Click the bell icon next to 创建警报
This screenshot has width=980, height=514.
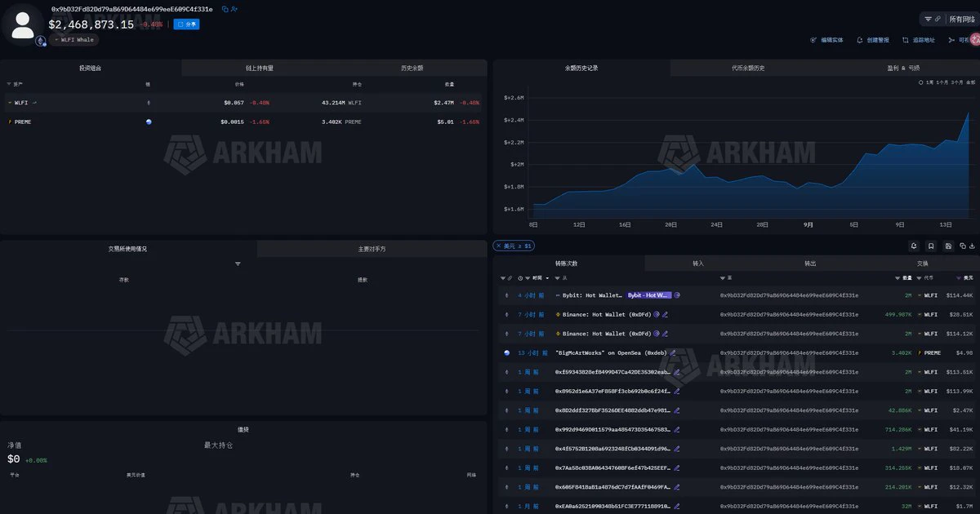(x=860, y=40)
